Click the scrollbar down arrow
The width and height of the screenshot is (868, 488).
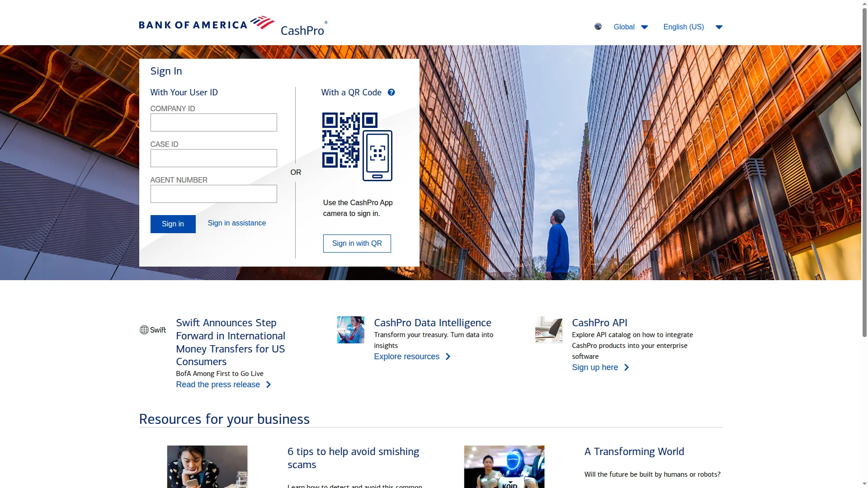[x=864, y=484]
